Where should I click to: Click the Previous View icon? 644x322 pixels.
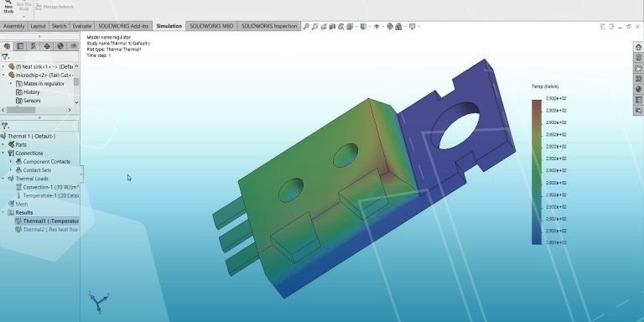324,27
